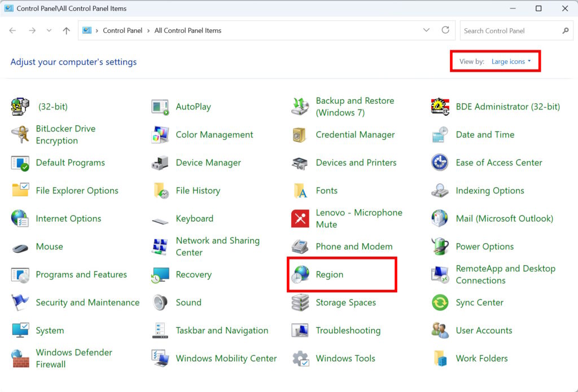Expand the address bar history chevron
This screenshot has height=392, width=578.
click(x=427, y=30)
